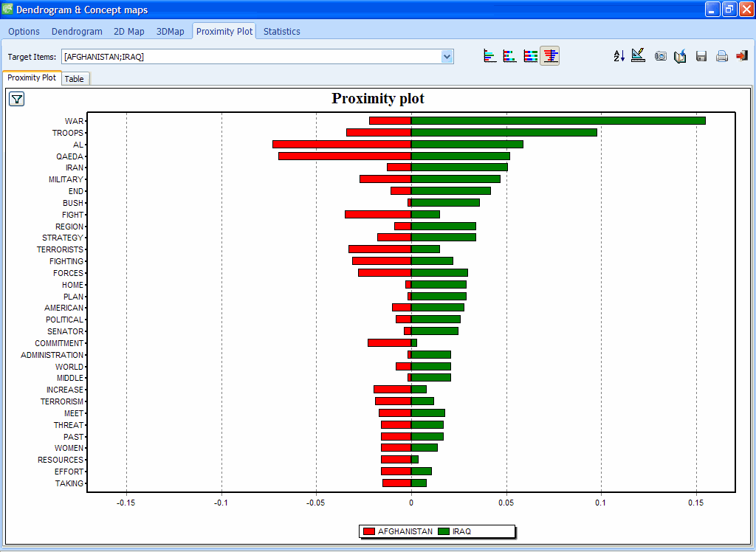Click the red exit door icon

[742, 56]
